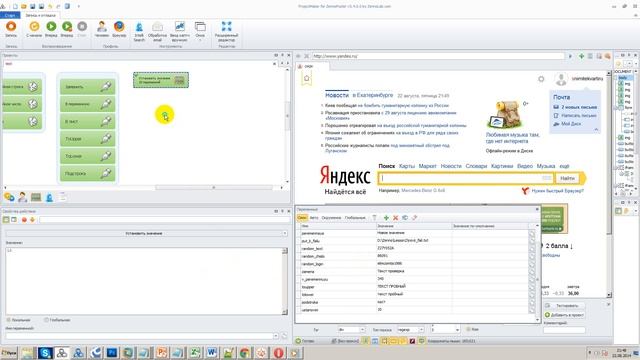Click the Undo quick-access arrow
Viewport: 640px width, 360px height.
tap(50, 6)
